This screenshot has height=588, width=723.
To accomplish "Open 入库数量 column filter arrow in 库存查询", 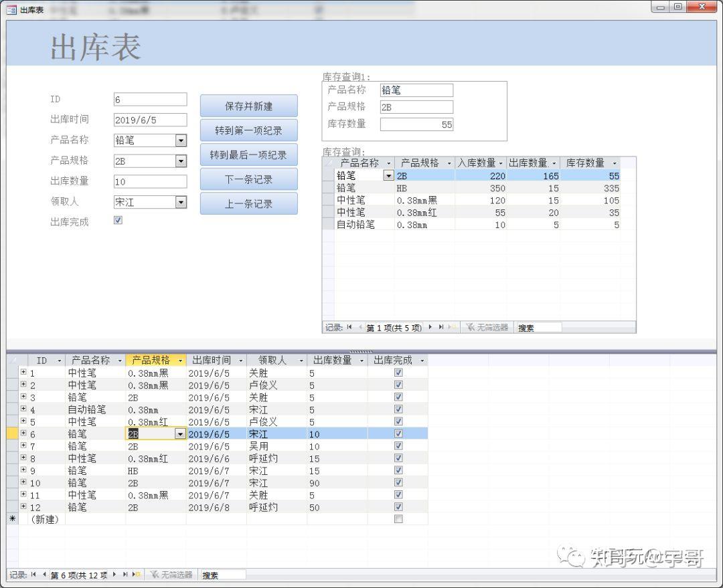I will [501, 163].
